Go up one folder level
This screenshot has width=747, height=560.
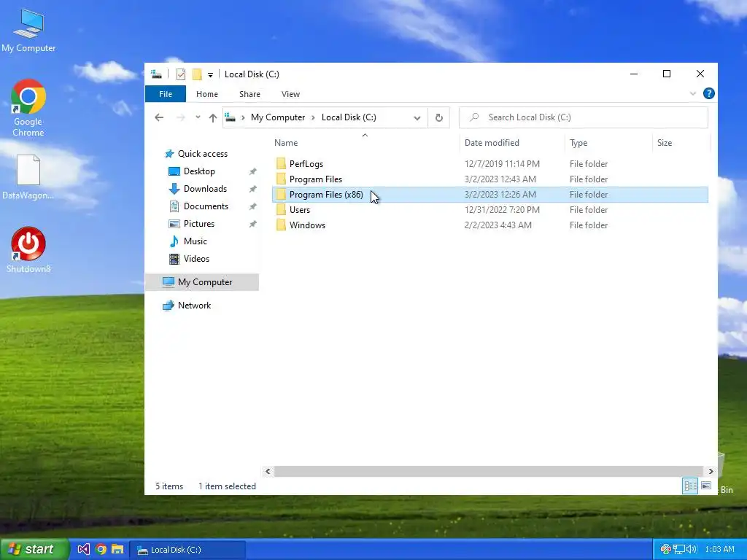coord(213,117)
